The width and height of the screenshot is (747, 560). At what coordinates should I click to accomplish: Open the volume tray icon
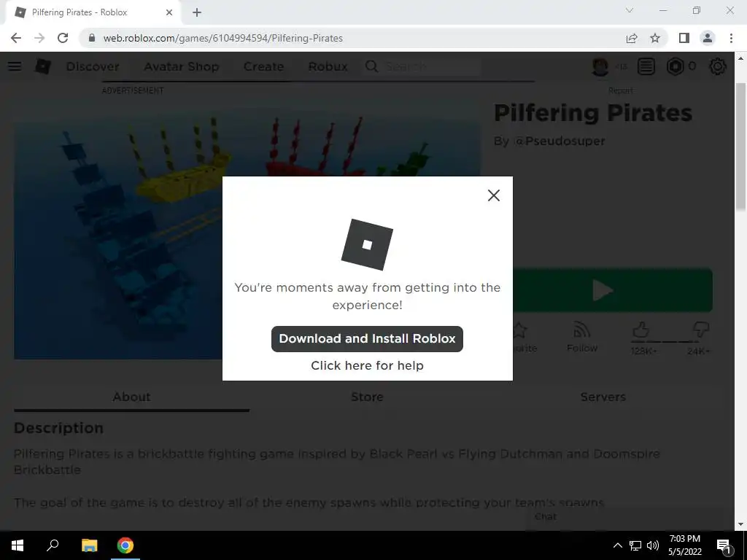point(653,545)
